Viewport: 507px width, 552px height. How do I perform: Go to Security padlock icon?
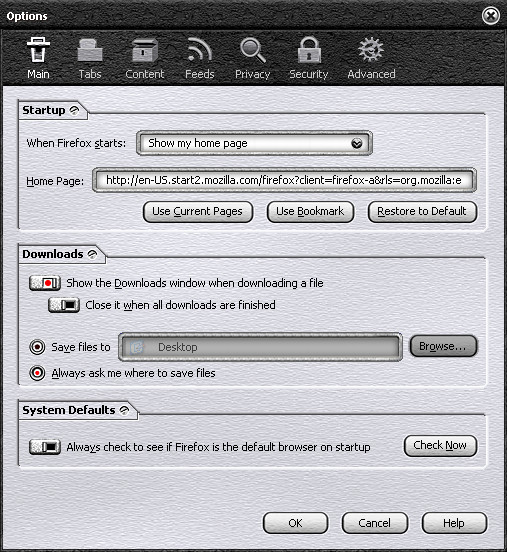pos(309,50)
